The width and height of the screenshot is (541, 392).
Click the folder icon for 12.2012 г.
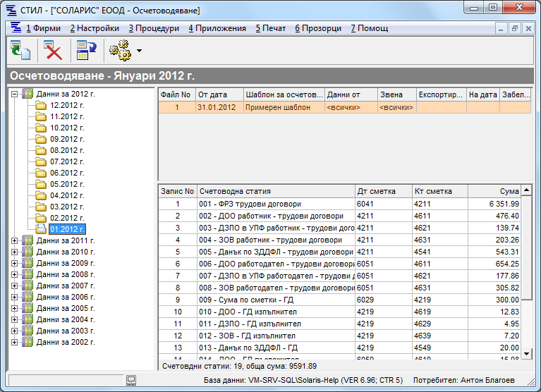[x=41, y=105]
